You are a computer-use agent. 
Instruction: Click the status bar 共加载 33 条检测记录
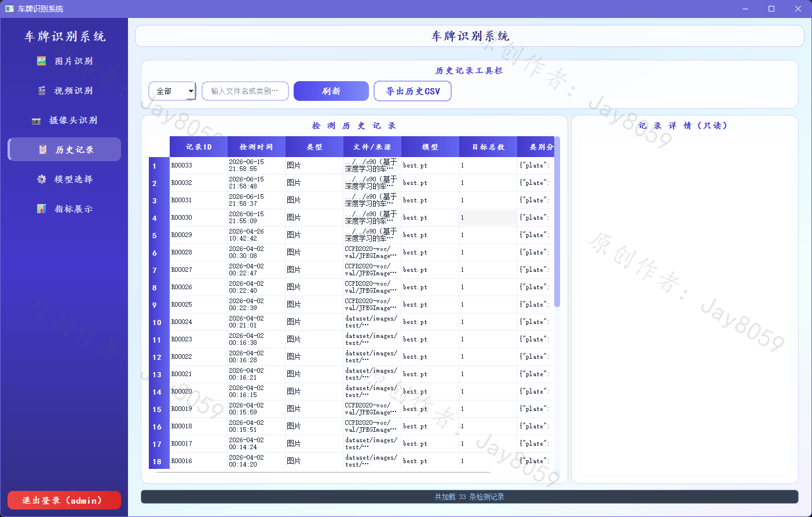470,497
